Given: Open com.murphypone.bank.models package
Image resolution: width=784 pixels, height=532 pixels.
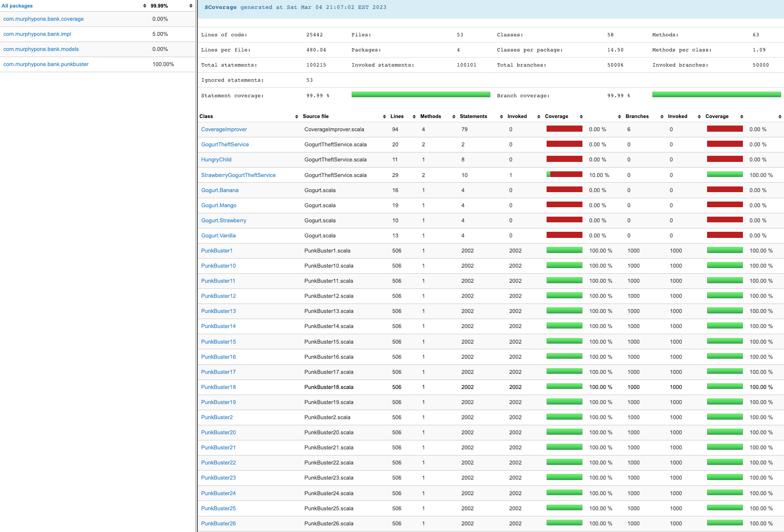Looking at the screenshot, I should pyautogui.click(x=41, y=49).
